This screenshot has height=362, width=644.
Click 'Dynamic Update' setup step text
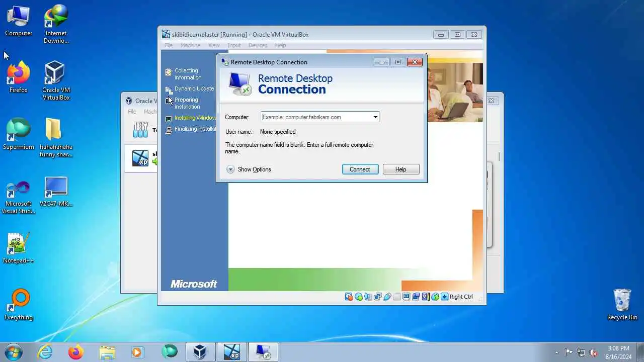pos(194,88)
